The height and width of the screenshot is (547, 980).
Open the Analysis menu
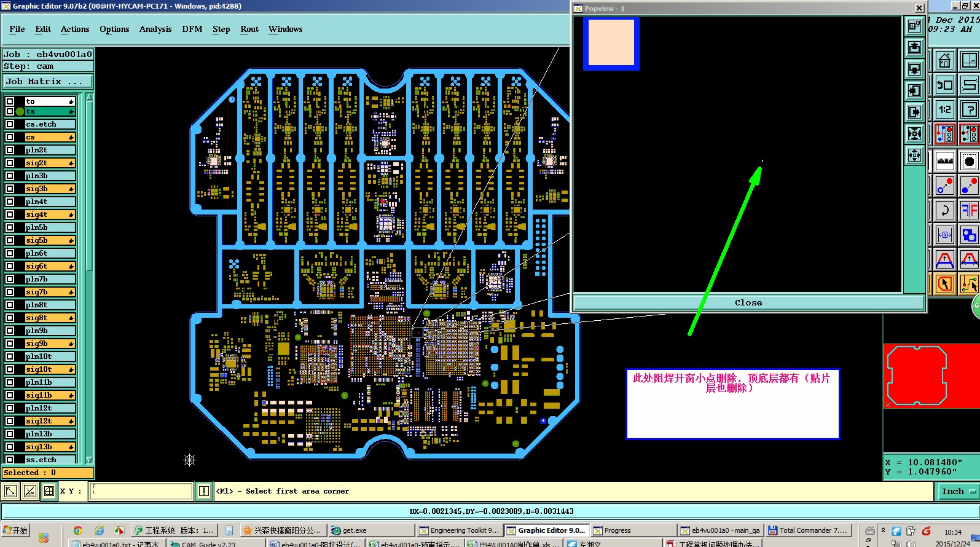[155, 29]
